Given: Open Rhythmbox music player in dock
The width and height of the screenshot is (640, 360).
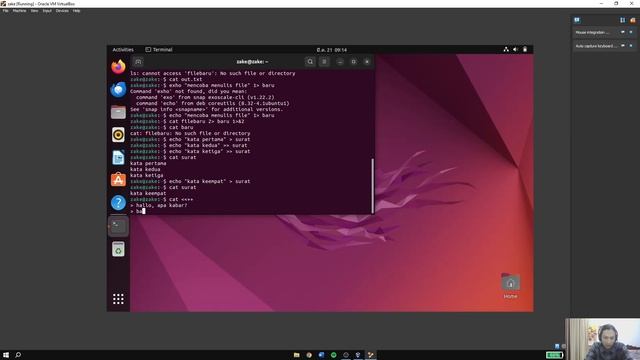Looking at the screenshot, I should (118, 135).
